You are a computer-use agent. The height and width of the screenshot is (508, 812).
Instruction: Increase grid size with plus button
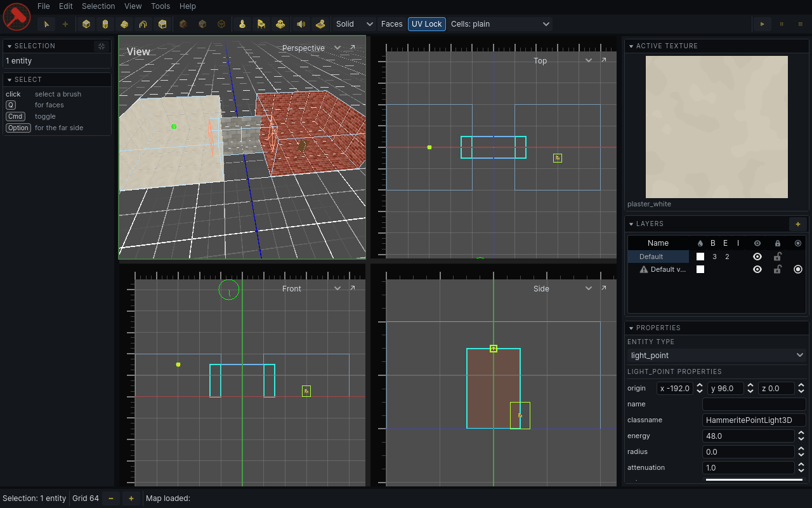[x=131, y=498]
